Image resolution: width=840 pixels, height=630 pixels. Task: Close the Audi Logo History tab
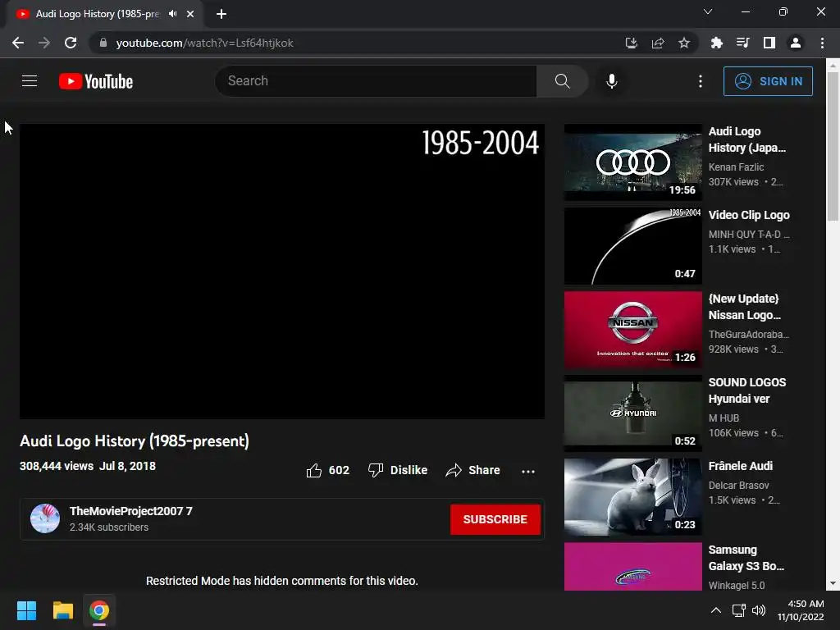click(x=190, y=14)
